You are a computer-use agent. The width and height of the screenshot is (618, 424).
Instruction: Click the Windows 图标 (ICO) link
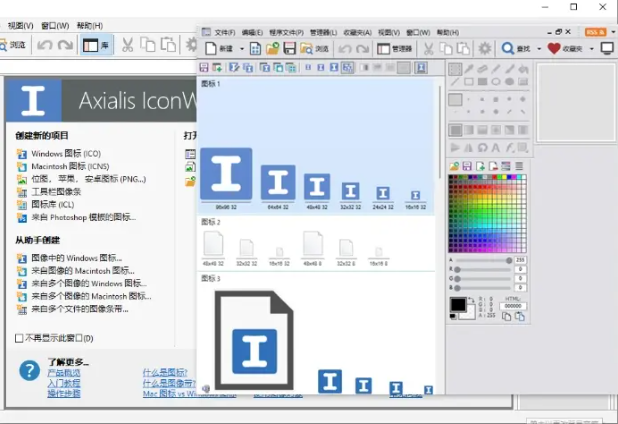[65, 153]
